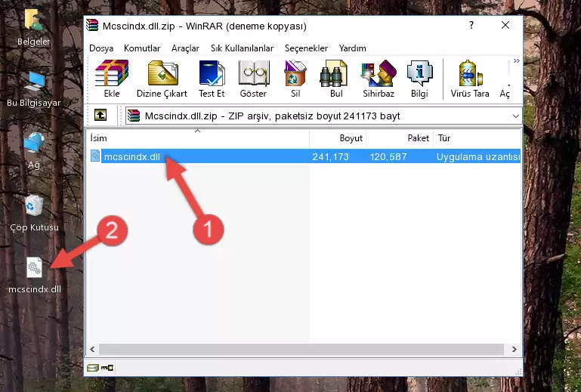Click the archive icon in address bar

[134, 116]
